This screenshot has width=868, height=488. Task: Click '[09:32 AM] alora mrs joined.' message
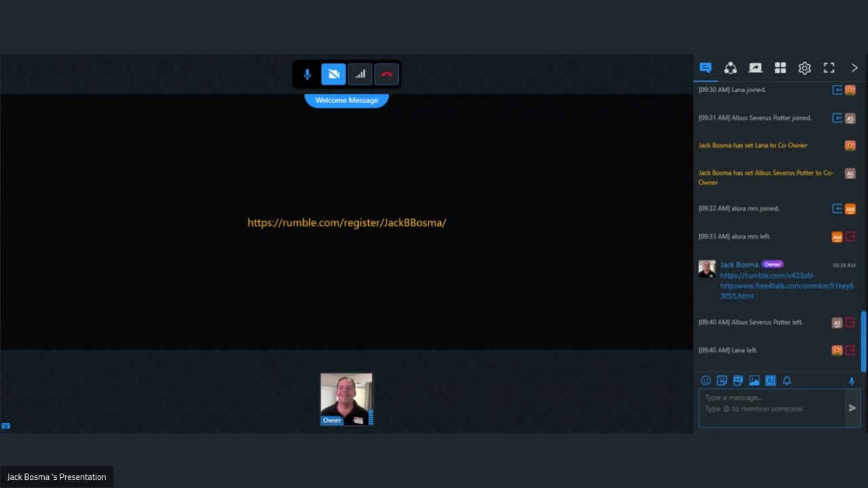click(x=739, y=209)
